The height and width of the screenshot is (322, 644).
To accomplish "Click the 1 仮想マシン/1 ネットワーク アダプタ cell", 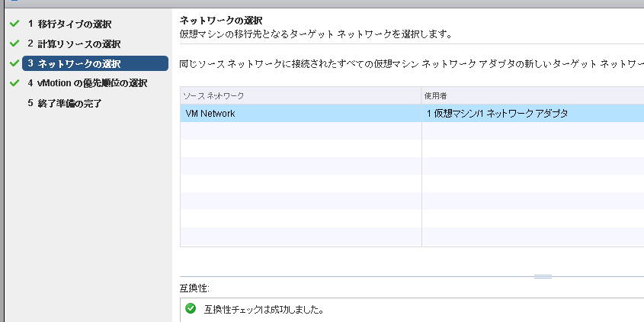I will pyautogui.click(x=497, y=114).
